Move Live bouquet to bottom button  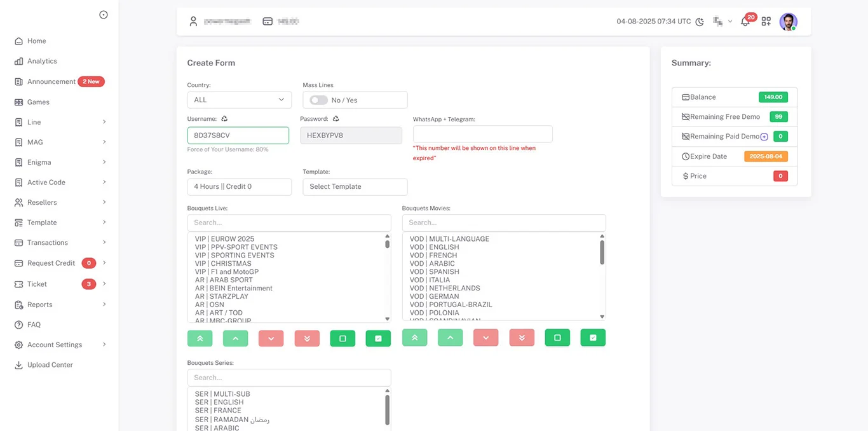307,338
